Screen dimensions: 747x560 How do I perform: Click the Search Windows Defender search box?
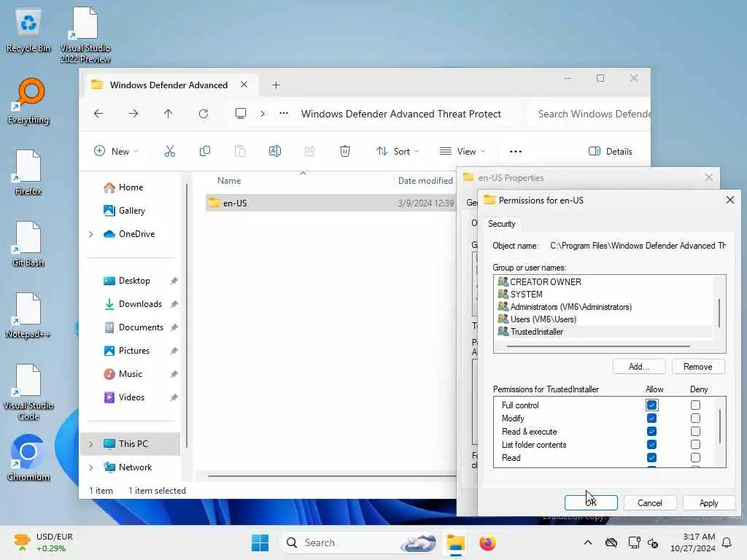[x=591, y=114]
